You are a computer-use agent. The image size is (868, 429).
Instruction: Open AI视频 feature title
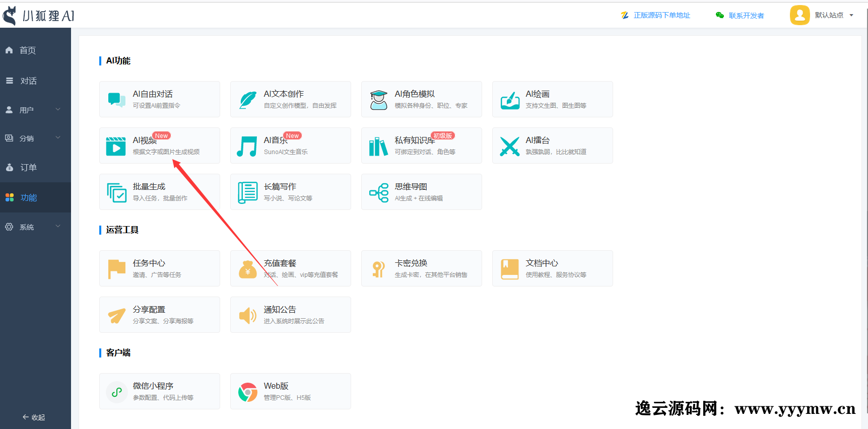coord(145,140)
